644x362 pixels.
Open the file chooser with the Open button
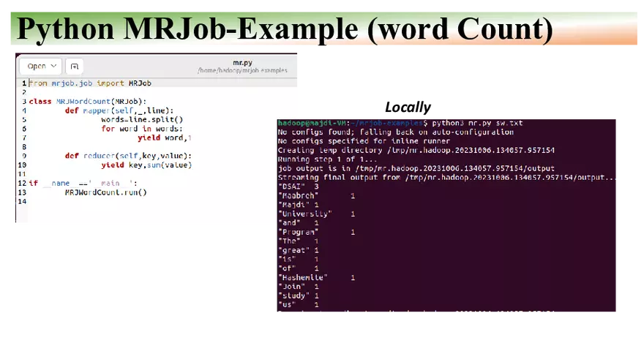click(x=37, y=66)
